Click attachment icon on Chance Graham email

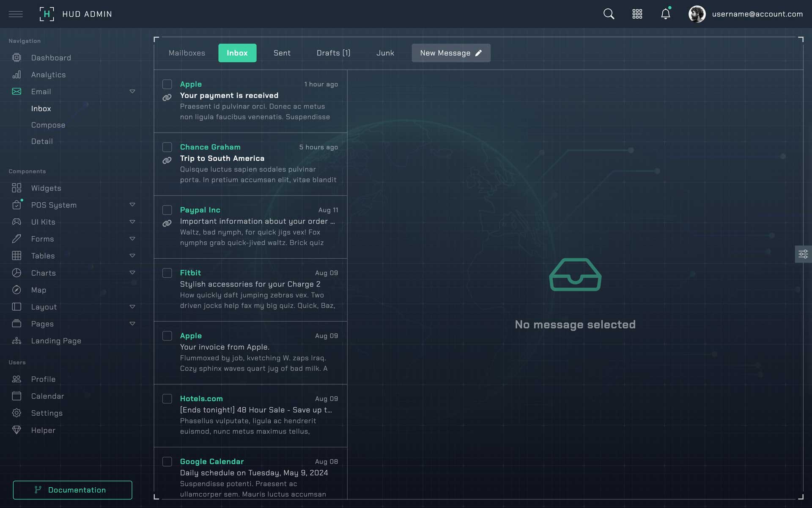(x=167, y=160)
